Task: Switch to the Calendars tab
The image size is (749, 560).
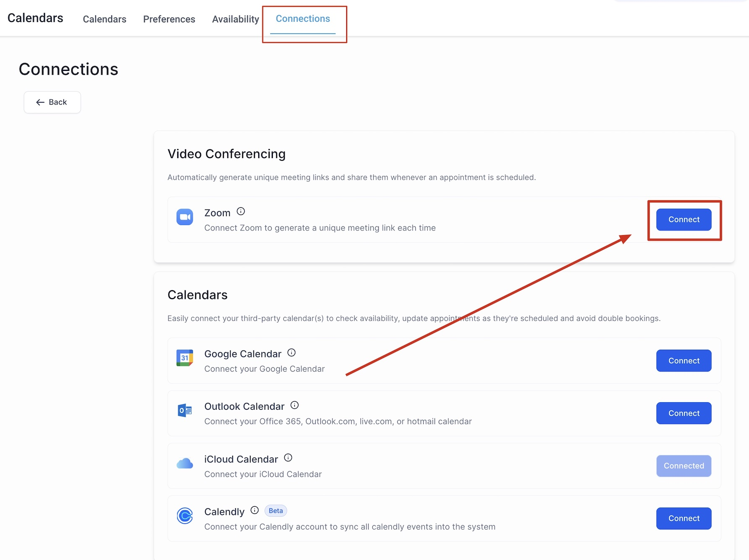Action: pos(105,19)
